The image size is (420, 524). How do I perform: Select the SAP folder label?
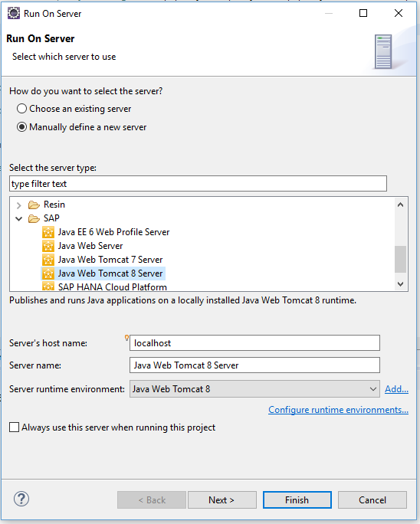(x=51, y=218)
